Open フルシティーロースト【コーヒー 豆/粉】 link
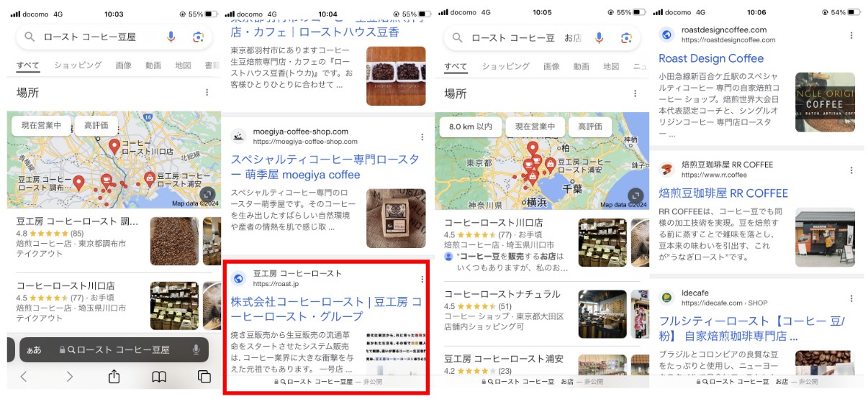This screenshot has height=399, width=868. (x=752, y=328)
